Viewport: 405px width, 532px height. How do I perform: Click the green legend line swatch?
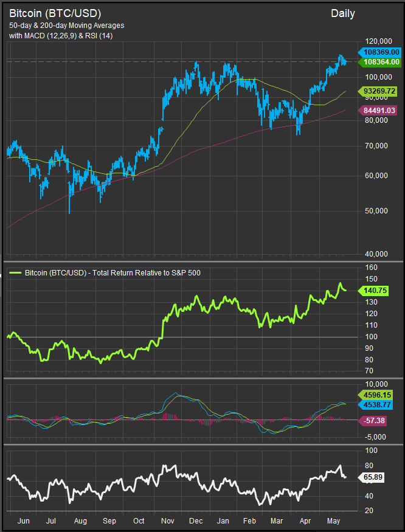(15, 272)
